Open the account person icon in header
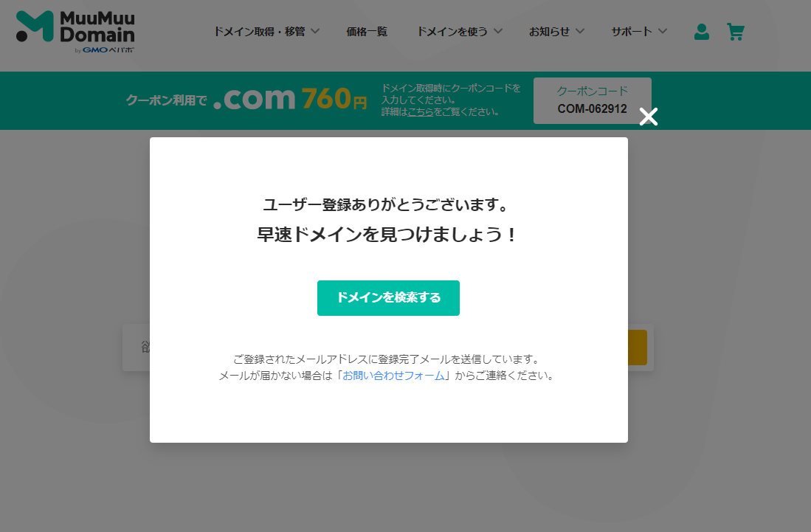Image resolution: width=811 pixels, height=532 pixels. pyautogui.click(x=701, y=32)
